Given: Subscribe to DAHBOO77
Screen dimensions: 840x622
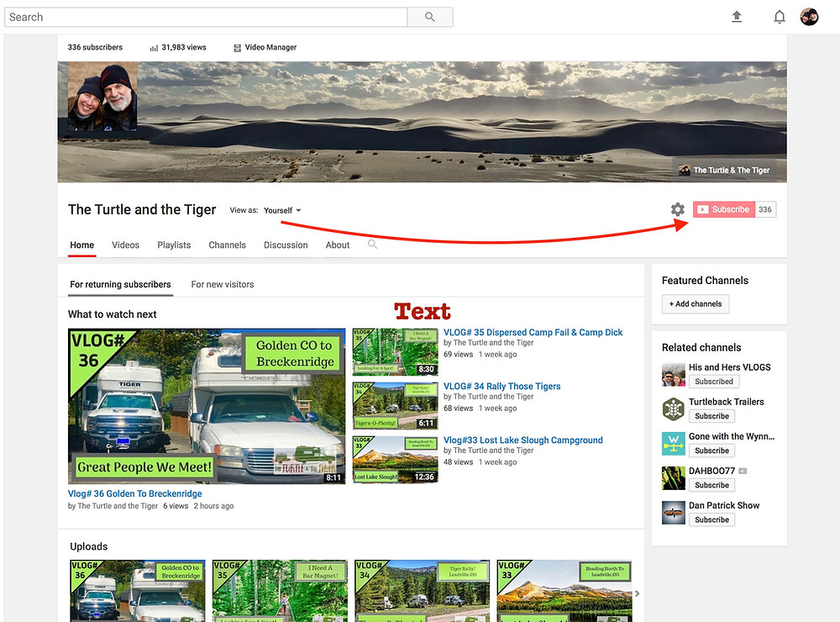Looking at the screenshot, I should 711,485.
